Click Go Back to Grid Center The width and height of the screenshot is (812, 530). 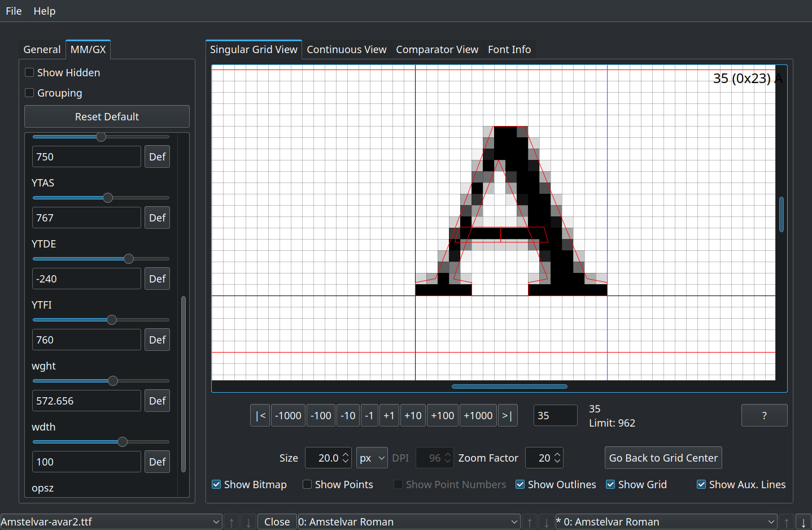pos(663,458)
